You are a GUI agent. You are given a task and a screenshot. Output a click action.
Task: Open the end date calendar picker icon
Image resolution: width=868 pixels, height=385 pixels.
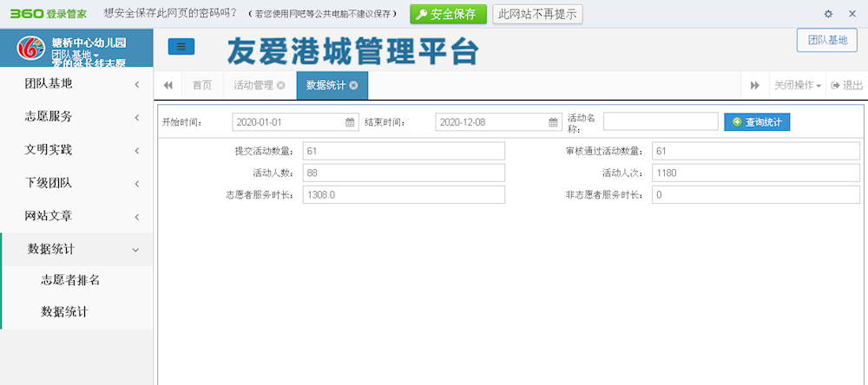pos(554,122)
